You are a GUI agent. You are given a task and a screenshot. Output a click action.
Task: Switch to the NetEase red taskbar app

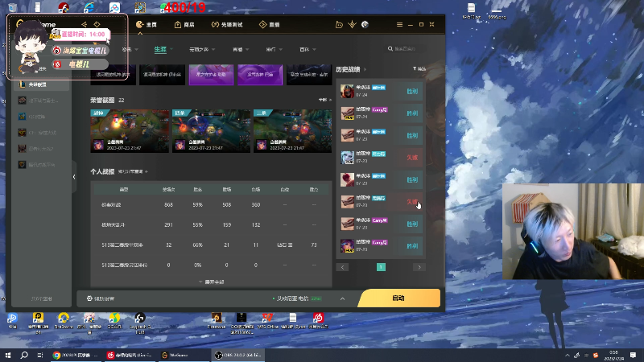129,355
